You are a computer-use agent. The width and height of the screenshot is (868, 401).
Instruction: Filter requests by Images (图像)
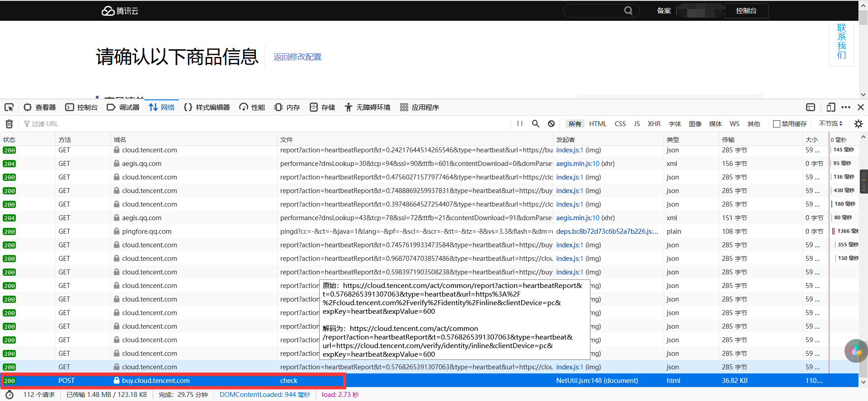coord(695,123)
